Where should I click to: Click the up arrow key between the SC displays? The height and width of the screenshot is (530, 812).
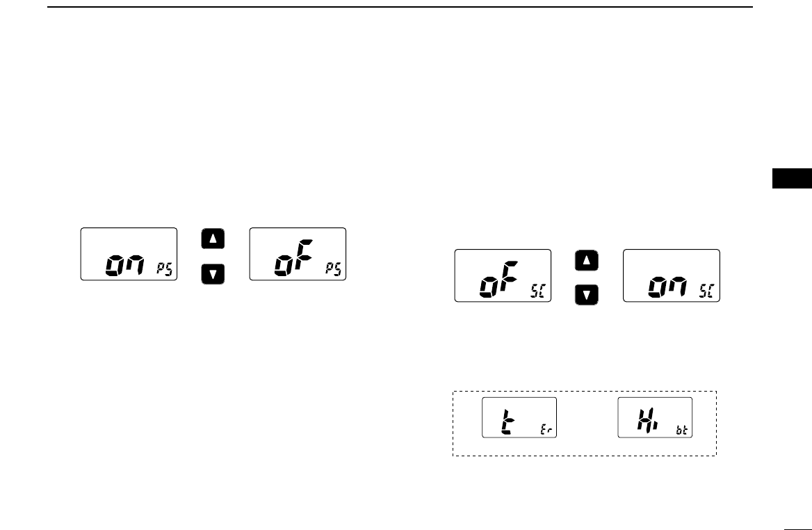pos(586,260)
